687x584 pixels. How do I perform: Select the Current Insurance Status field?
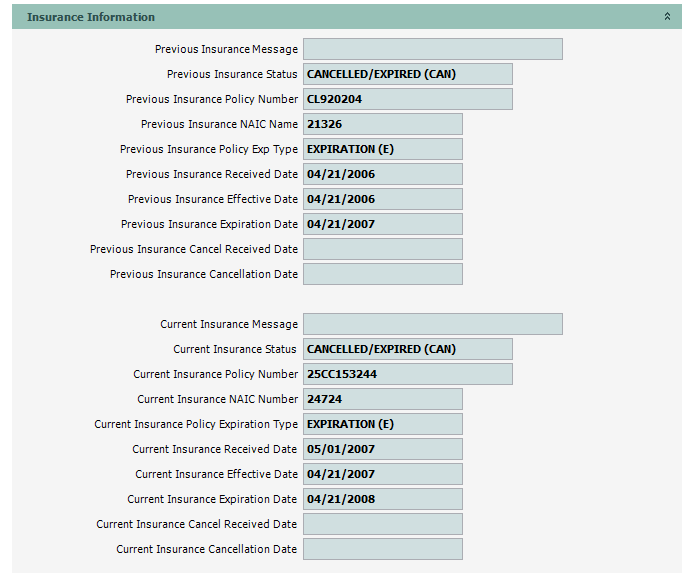pyautogui.click(x=407, y=349)
